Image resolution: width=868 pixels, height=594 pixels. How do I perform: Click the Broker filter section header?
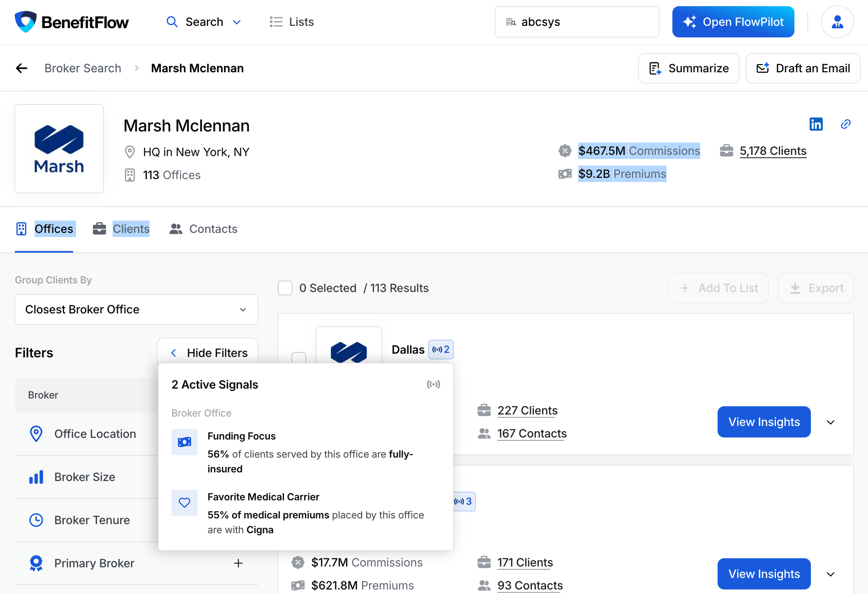(86, 395)
